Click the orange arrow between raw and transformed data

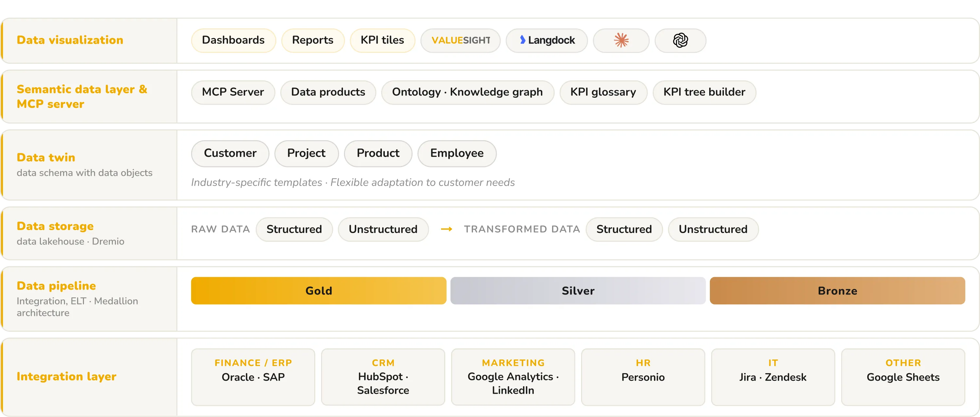(446, 229)
